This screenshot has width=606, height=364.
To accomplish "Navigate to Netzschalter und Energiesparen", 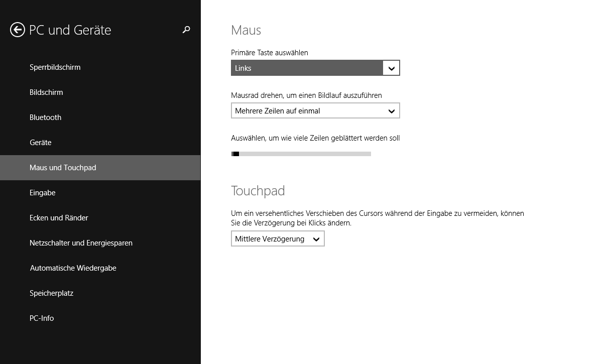I will [x=81, y=243].
